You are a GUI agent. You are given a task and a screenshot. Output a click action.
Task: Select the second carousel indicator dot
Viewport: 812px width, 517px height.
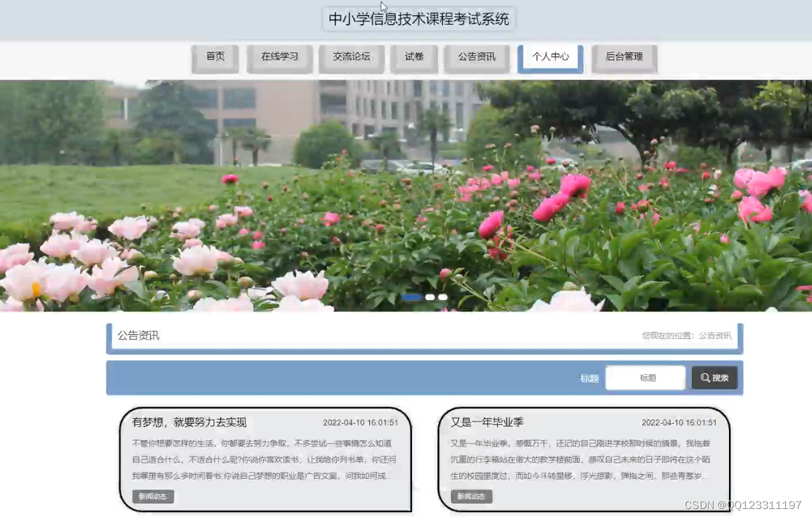[430, 297]
